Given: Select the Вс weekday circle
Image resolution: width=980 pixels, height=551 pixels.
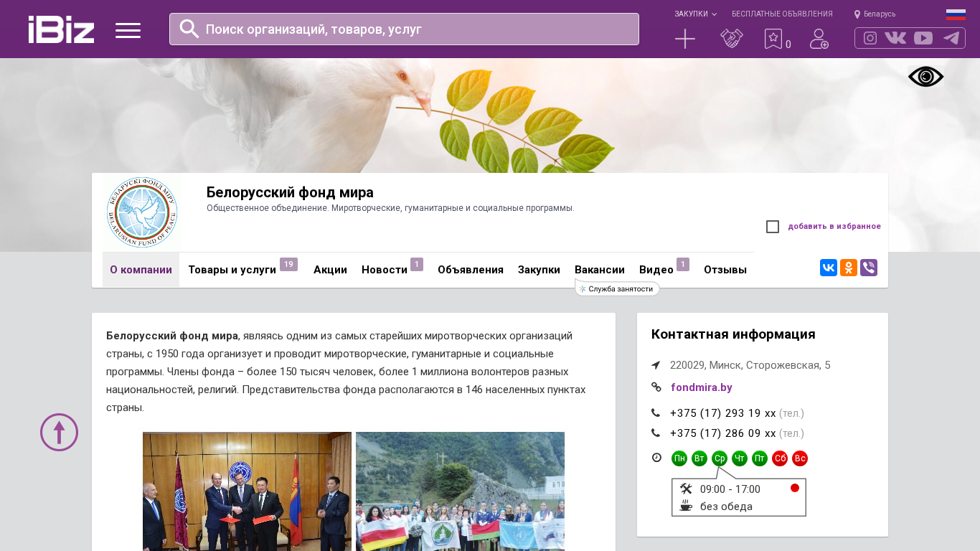Looking at the screenshot, I should click(800, 458).
